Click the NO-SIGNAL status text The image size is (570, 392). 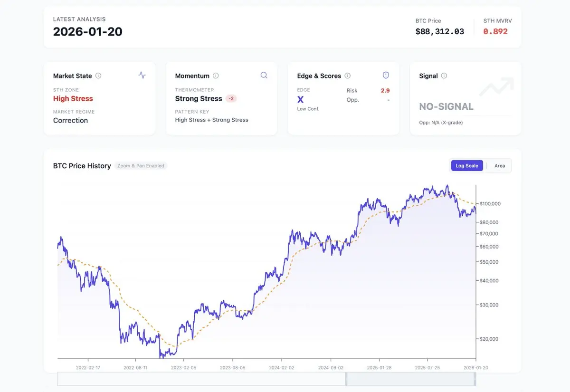coord(446,106)
